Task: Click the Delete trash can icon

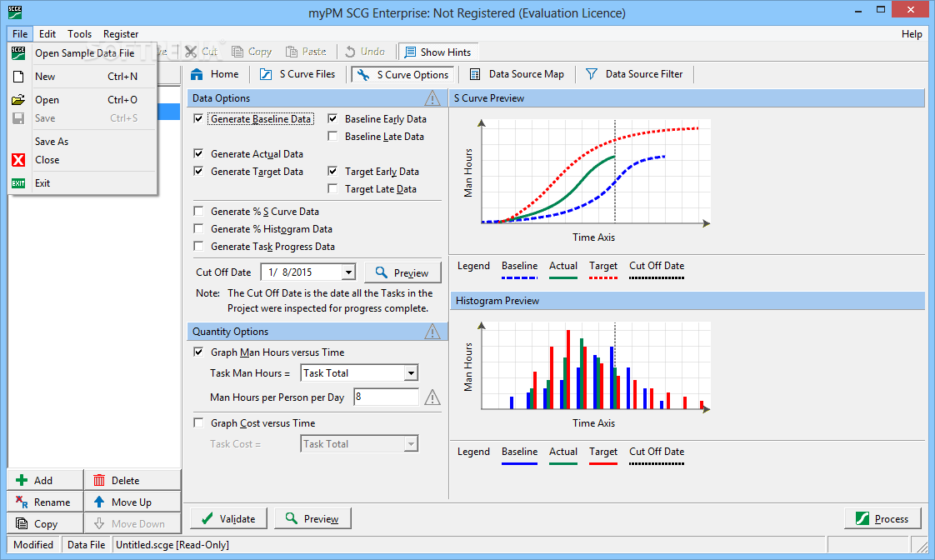Action: (99, 480)
